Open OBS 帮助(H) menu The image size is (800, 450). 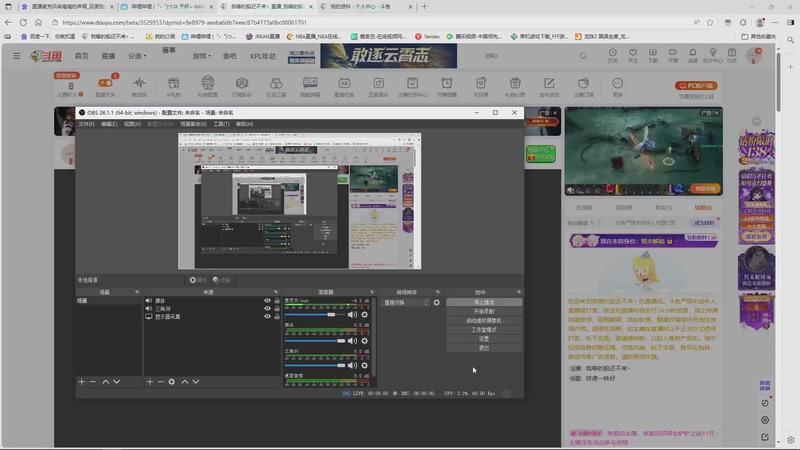click(x=244, y=124)
